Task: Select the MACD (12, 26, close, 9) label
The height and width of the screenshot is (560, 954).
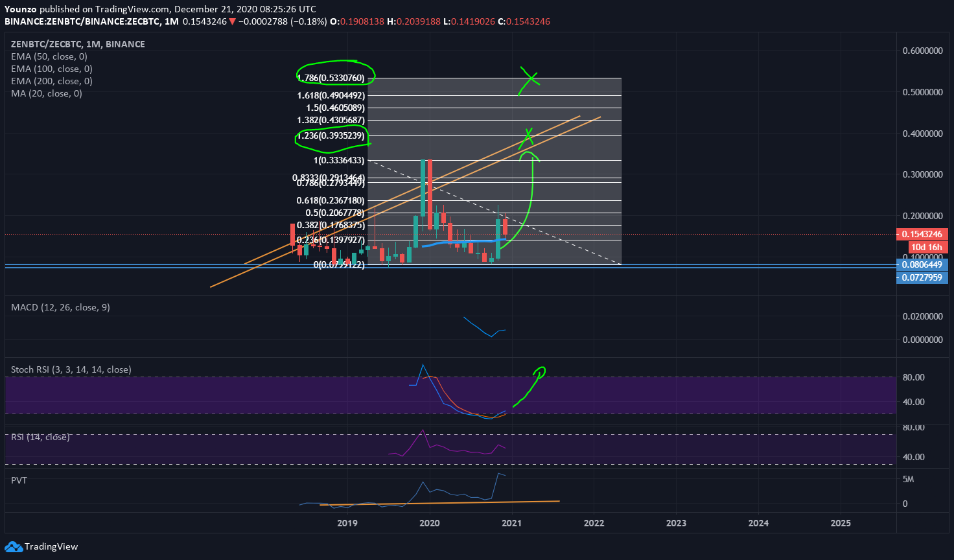Action: click(60, 307)
